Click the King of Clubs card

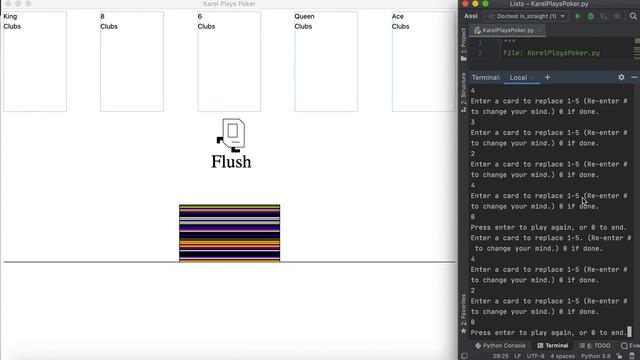pyautogui.click(x=35, y=61)
